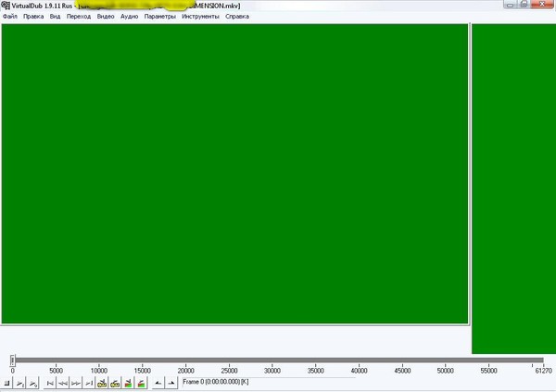
Task: Scan backward for scene change
Action: 128,383
